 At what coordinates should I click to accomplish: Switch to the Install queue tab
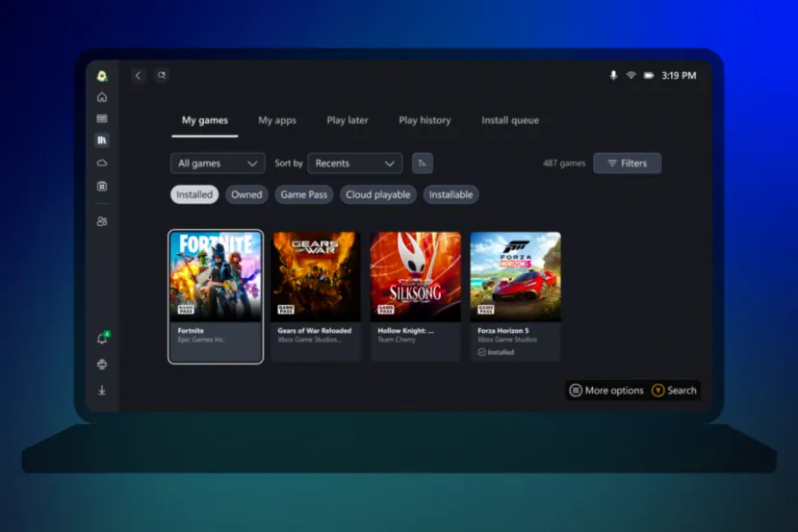click(x=510, y=120)
